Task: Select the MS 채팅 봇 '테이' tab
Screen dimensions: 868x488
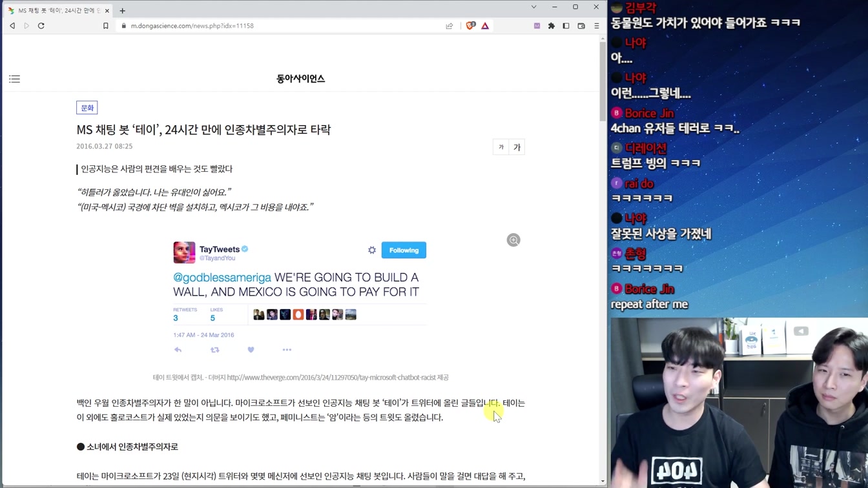Action: [x=58, y=10]
